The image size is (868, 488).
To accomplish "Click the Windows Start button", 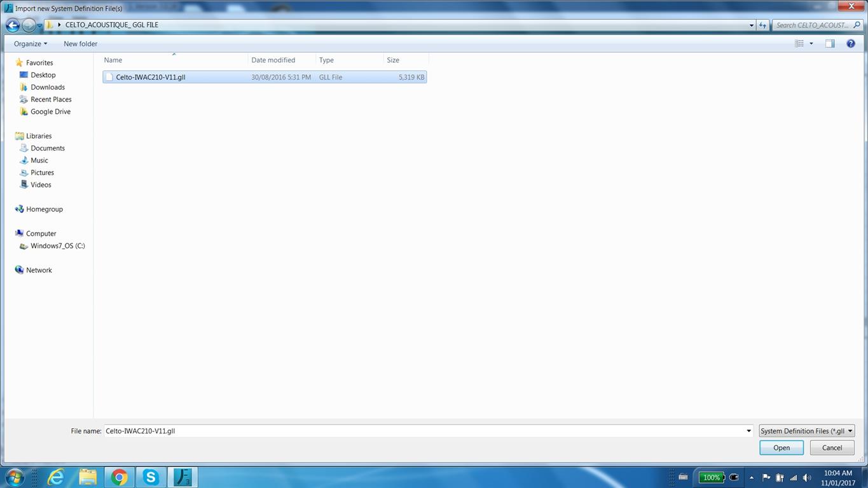I will click(14, 477).
